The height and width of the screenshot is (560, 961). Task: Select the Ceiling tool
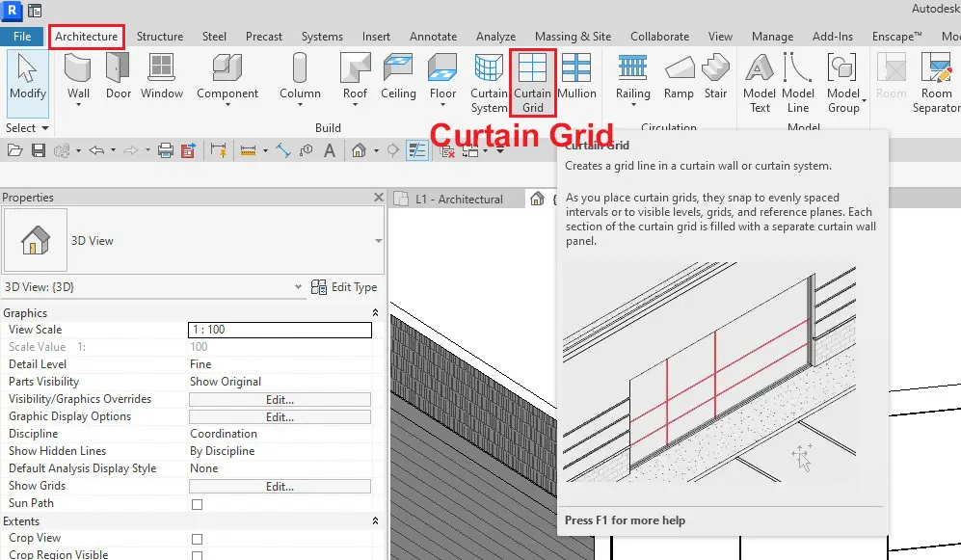pyautogui.click(x=398, y=76)
